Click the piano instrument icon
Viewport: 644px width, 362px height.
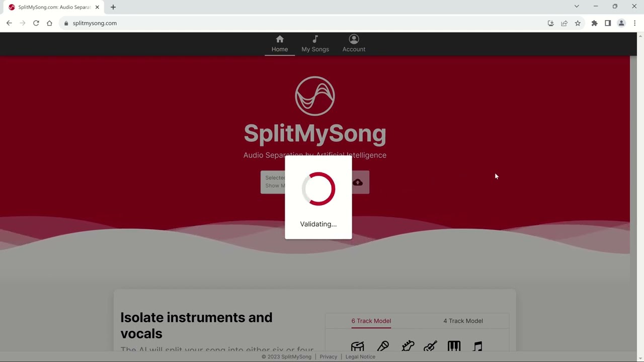[454, 346]
